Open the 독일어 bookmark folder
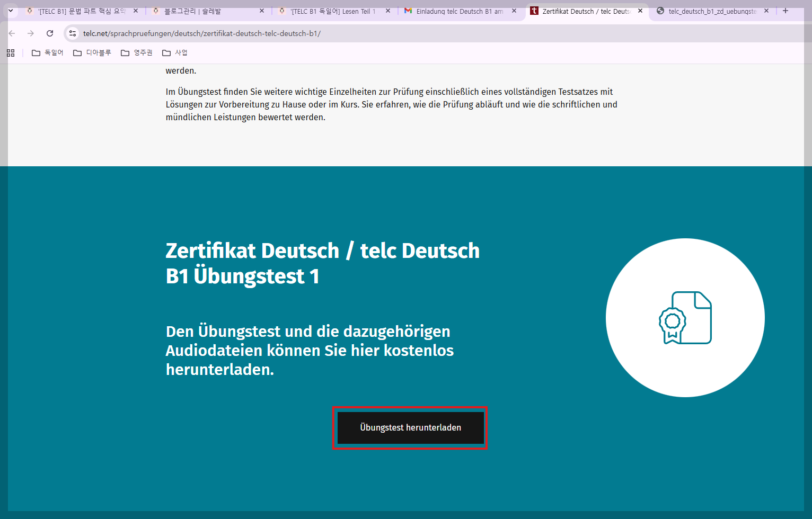812x519 pixels. point(48,53)
